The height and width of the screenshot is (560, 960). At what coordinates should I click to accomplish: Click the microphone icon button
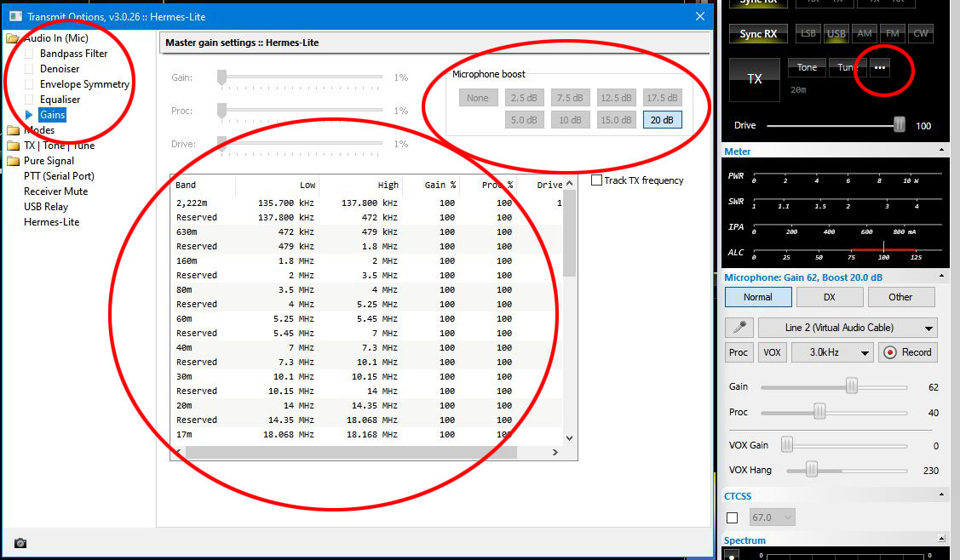coord(738,328)
